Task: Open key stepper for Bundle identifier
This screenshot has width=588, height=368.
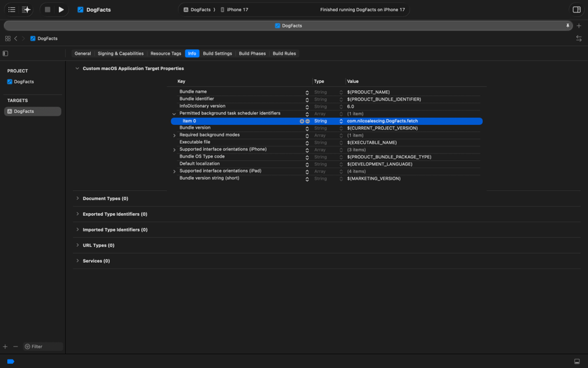Action: pyautogui.click(x=307, y=99)
